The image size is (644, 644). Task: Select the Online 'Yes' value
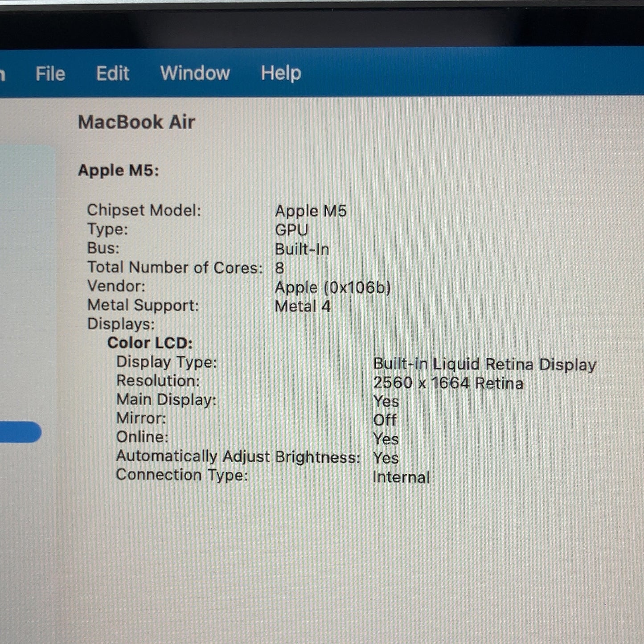[x=386, y=439]
